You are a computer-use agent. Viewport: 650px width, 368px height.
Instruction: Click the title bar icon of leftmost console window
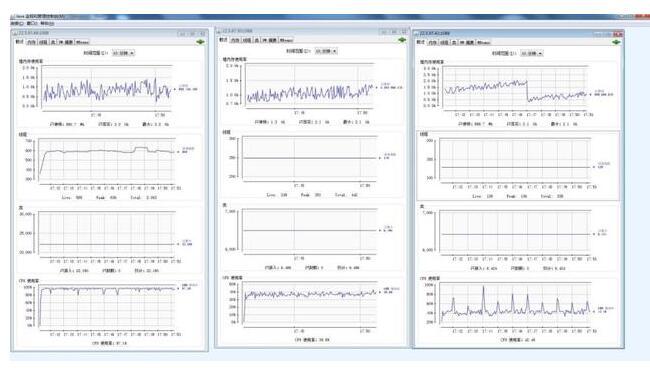(15, 33)
